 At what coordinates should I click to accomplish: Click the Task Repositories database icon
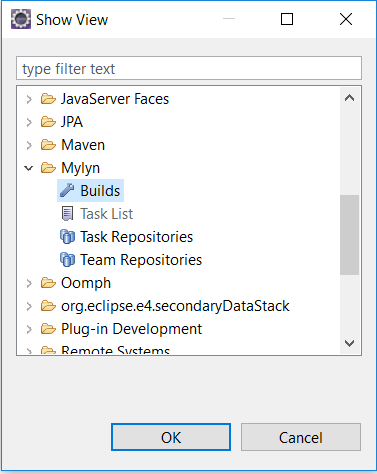[67, 237]
